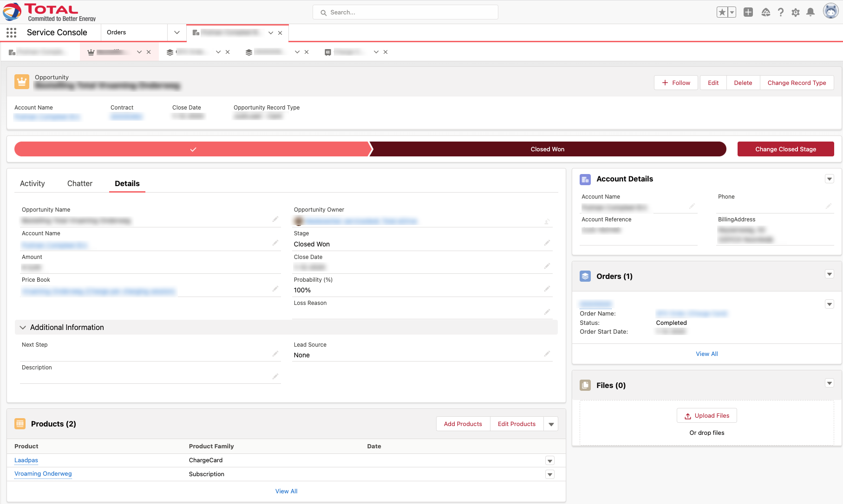Click the completed stages checkmark path segment
Screen dimensions: 843x504
193,149
